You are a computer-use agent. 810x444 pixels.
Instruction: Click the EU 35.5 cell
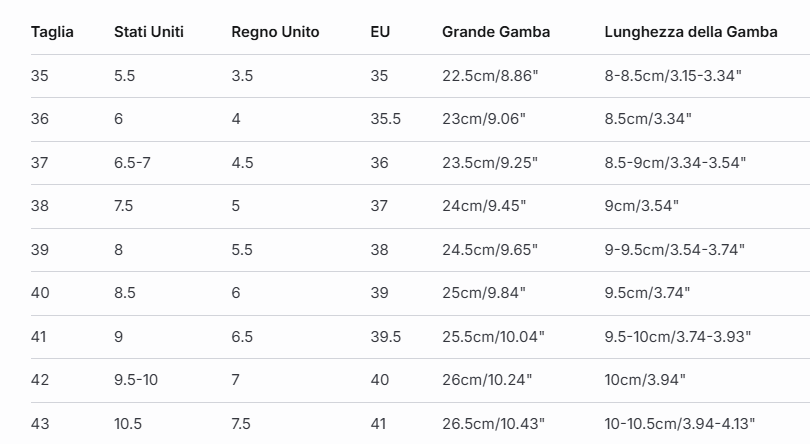pos(385,119)
